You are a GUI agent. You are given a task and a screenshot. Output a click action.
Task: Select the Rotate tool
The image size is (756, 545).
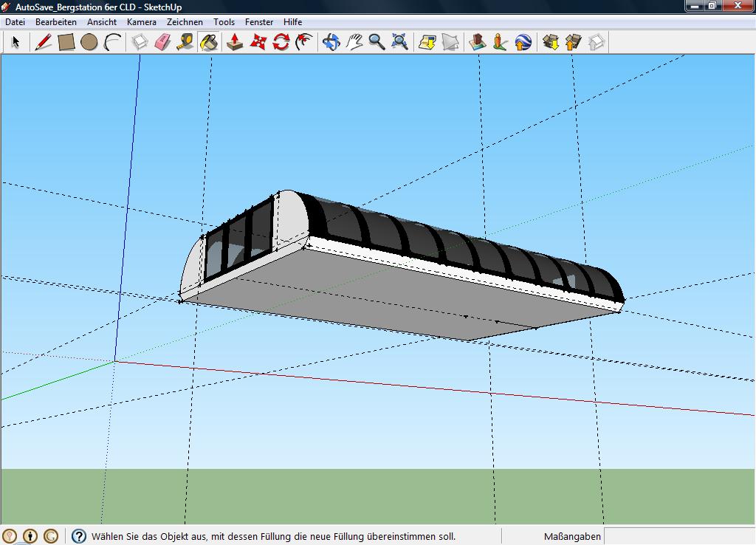(x=281, y=42)
